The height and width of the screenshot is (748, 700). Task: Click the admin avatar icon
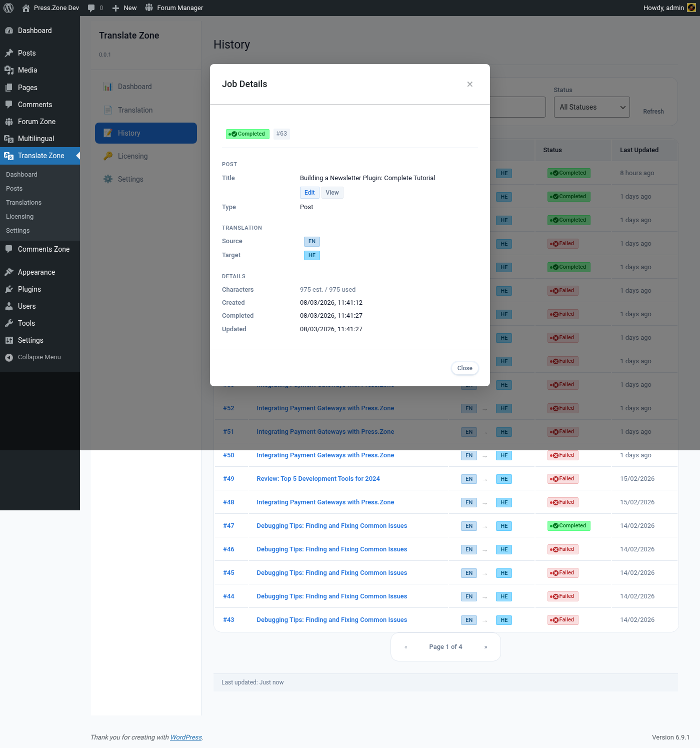coord(691,8)
